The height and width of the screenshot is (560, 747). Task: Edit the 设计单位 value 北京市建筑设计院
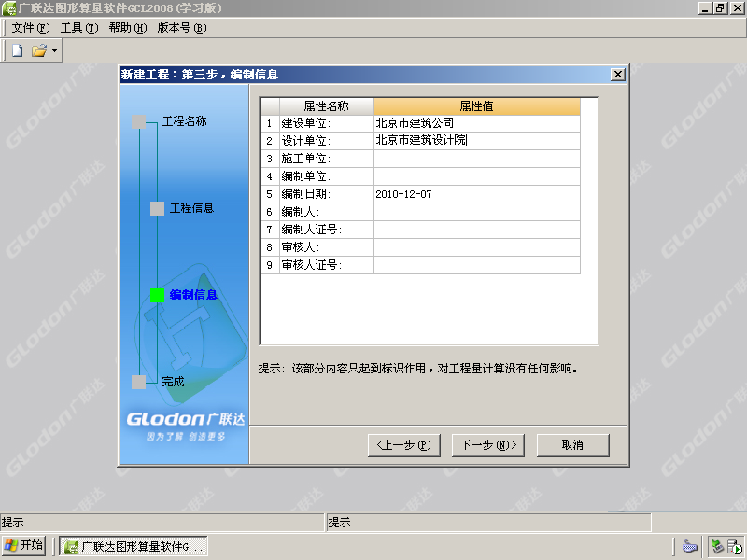click(477, 141)
